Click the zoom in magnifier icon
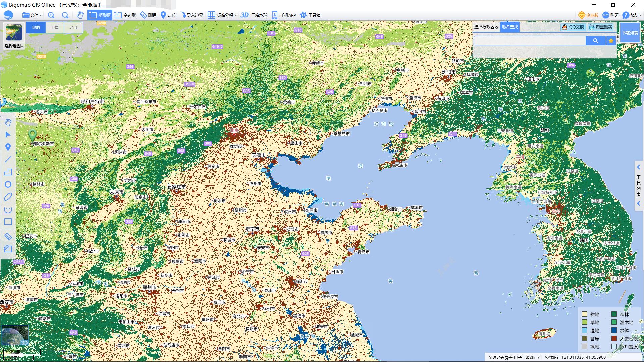 click(51, 15)
